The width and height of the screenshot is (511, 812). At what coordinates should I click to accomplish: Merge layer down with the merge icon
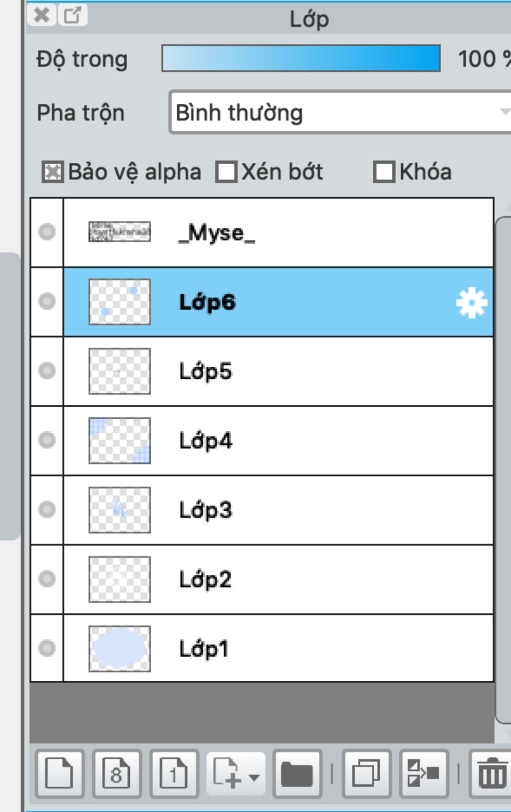coord(424,774)
